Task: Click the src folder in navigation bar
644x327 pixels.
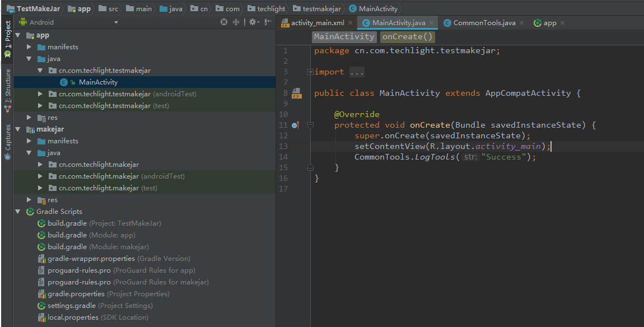Action: pos(109,8)
